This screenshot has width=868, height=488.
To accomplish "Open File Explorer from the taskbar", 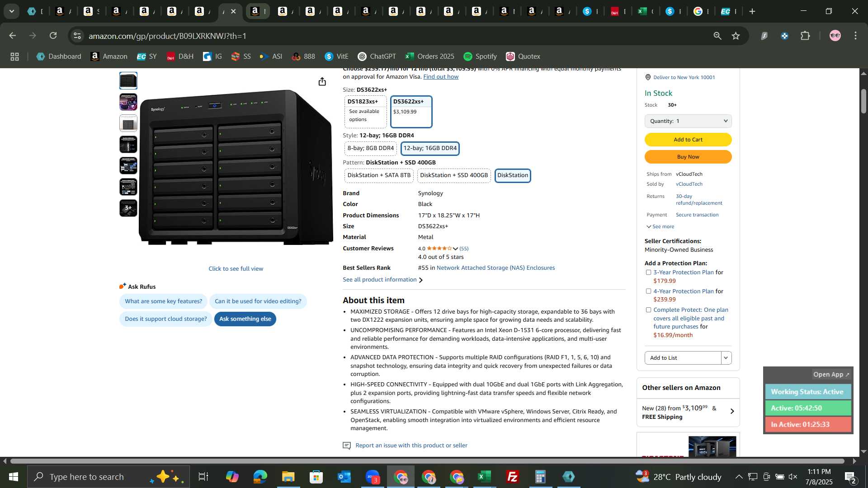I will pyautogui.click(x=288, y=477).
